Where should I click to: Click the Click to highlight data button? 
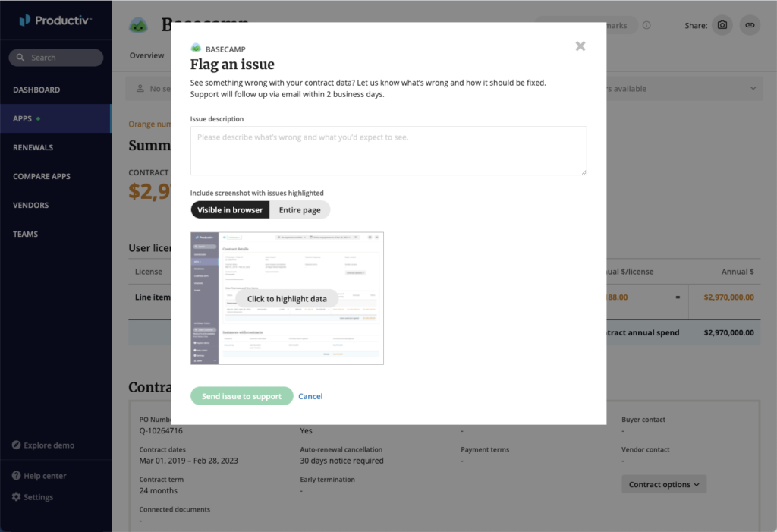(287, 298)
